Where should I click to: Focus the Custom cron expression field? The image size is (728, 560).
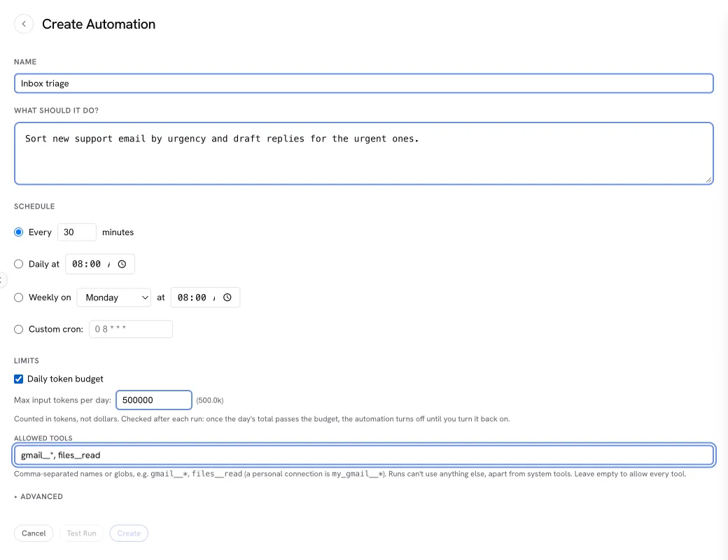tap(131, 329)
